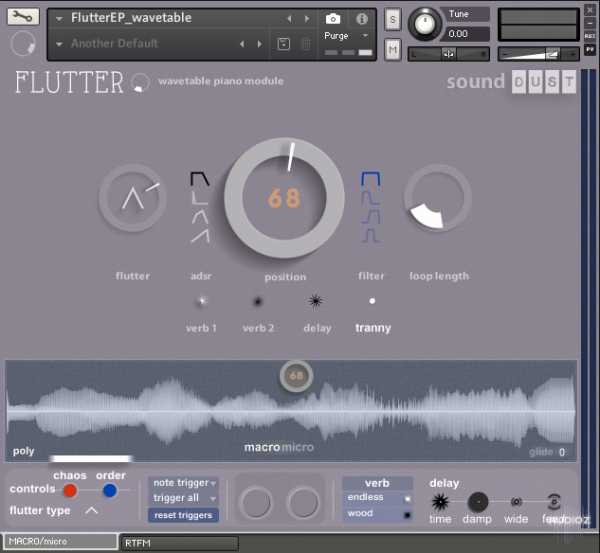Adjust the Tune knob

[424, 24]
